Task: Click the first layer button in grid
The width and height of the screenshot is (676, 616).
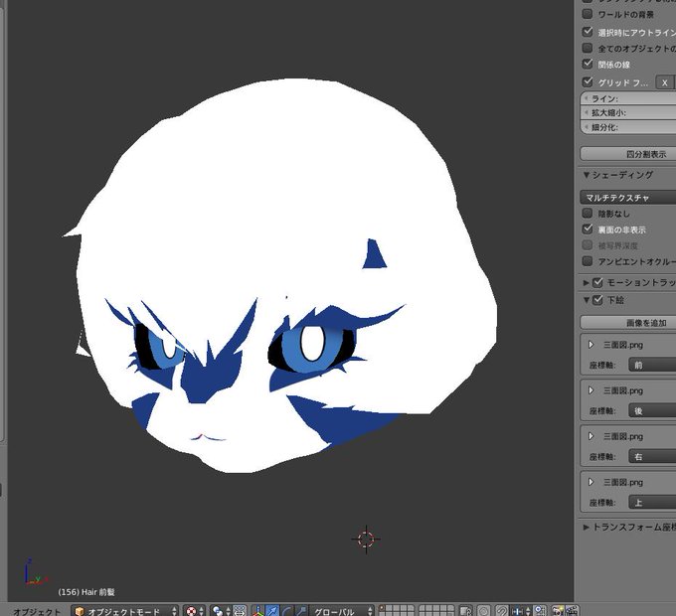Action: pos(383,608)
